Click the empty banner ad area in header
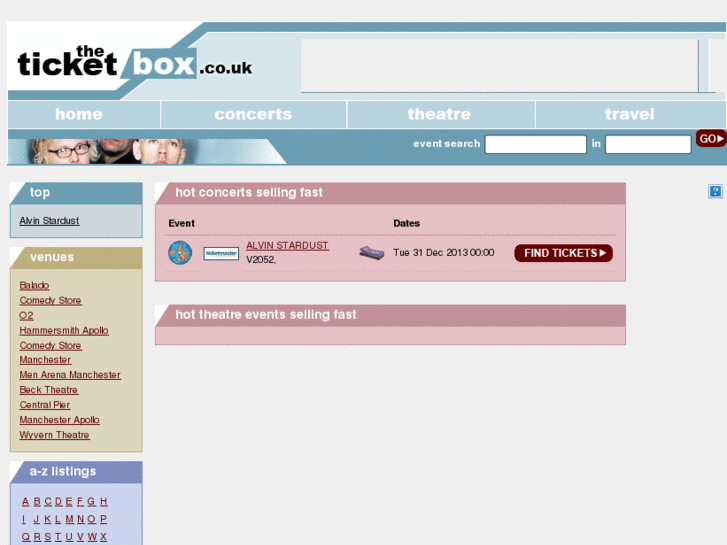The width and height of the screenshot is (727, 545). (500, 66)
